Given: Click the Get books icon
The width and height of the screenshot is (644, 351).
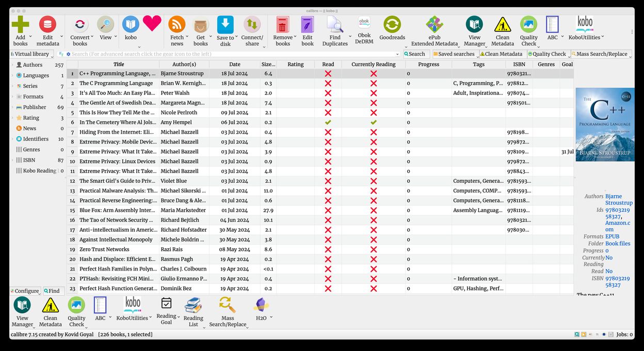Looking at the screenshot, I should [201, 24].
